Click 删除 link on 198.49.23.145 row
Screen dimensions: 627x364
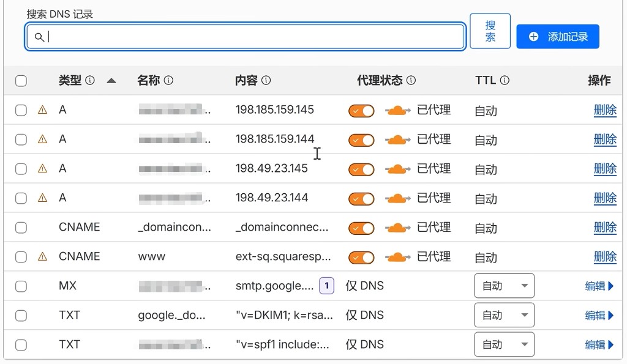[605, 169]
